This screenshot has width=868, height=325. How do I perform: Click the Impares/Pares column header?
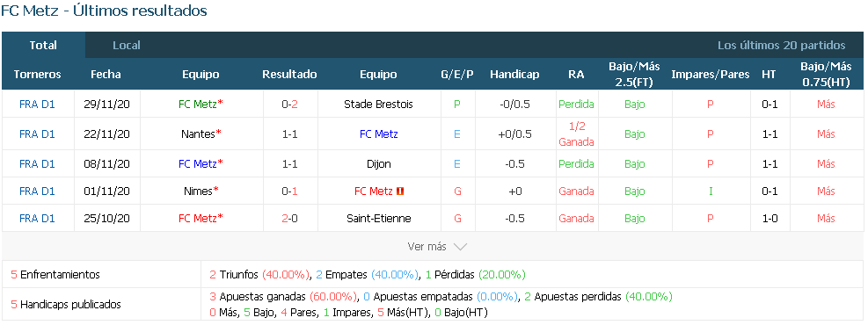[711, 74]
